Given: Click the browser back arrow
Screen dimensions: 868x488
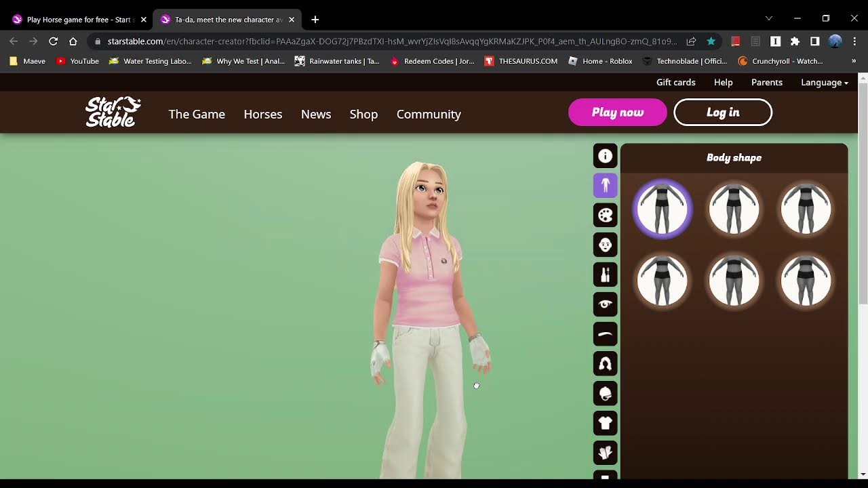Looking at the screenshot, I should tap(14, 41).
